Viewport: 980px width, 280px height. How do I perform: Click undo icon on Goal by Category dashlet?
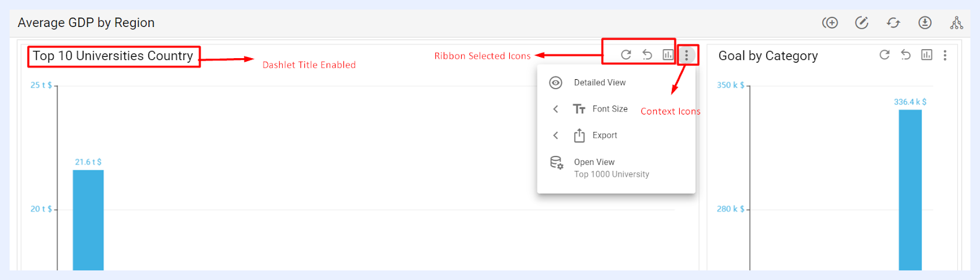coord(906,55)
